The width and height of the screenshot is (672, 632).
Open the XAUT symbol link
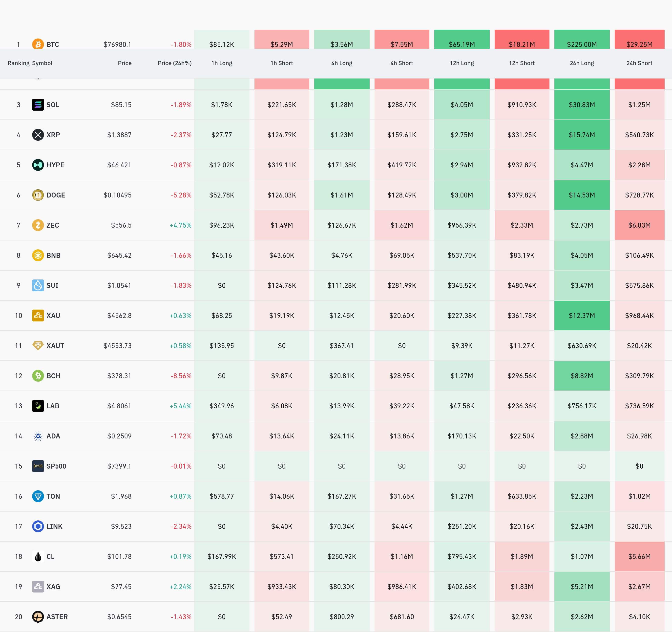55,346
